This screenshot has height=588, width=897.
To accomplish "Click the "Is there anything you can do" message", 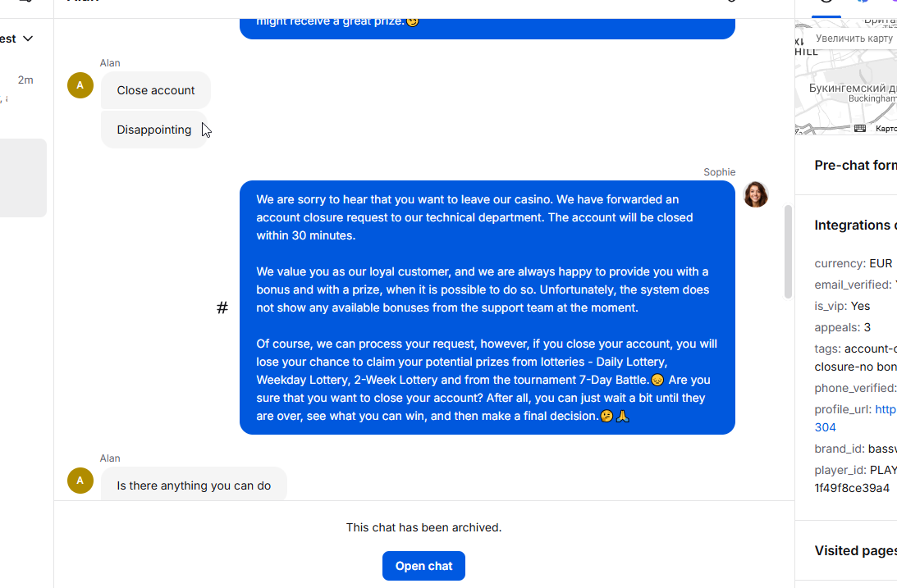I will pos(194,485).
